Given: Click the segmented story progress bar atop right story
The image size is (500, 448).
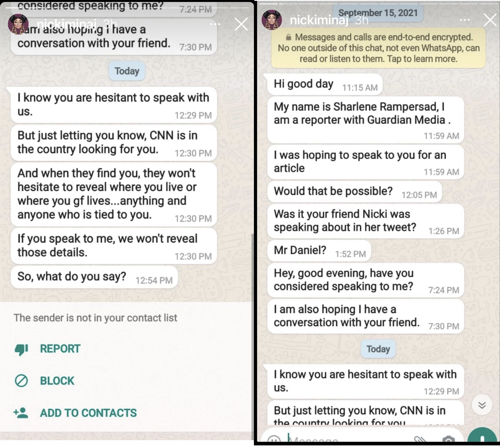Looking at the screenshot, I should click(378, 4).
